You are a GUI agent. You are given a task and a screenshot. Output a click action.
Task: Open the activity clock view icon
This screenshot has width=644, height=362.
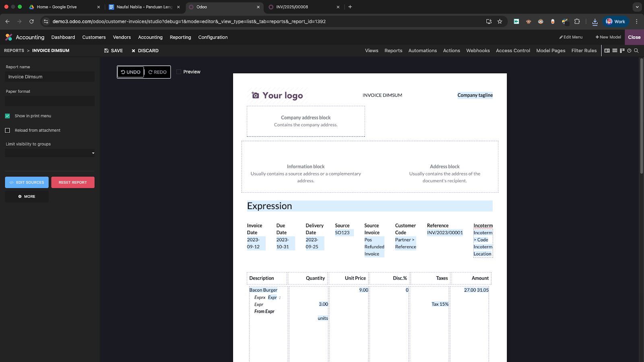[x=629, y=51]
